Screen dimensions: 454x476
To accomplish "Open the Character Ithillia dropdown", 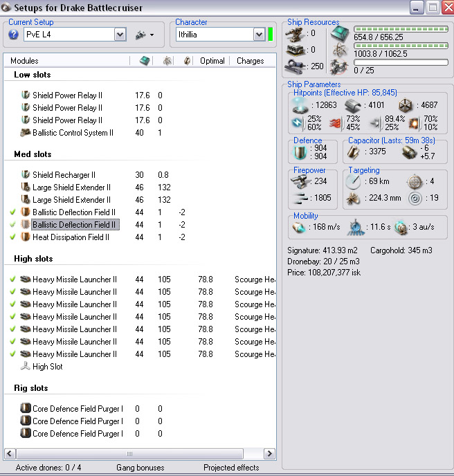I will (x=259, y=35).
